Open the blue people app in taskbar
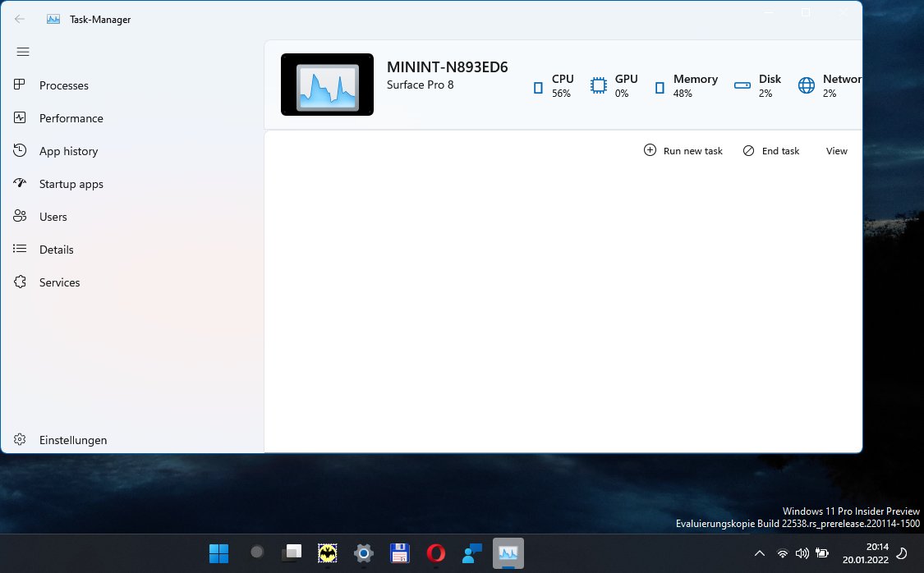 [x=472, y=553]
